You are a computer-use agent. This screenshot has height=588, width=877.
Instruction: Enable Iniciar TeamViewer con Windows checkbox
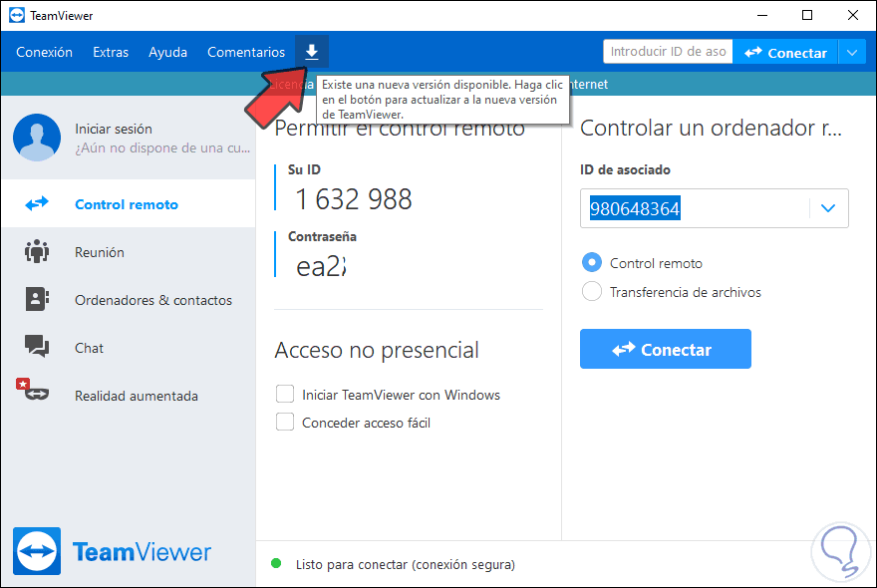285,394
